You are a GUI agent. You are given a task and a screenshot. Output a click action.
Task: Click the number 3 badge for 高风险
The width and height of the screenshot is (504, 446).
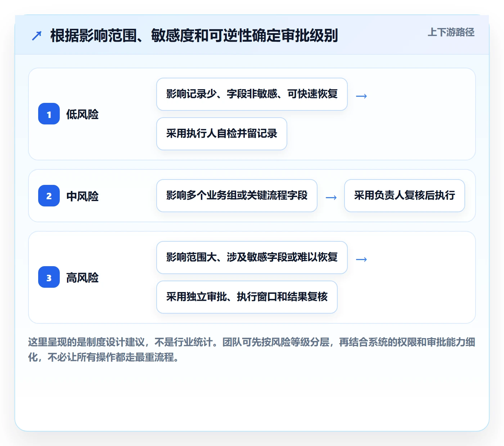[49, 277]
